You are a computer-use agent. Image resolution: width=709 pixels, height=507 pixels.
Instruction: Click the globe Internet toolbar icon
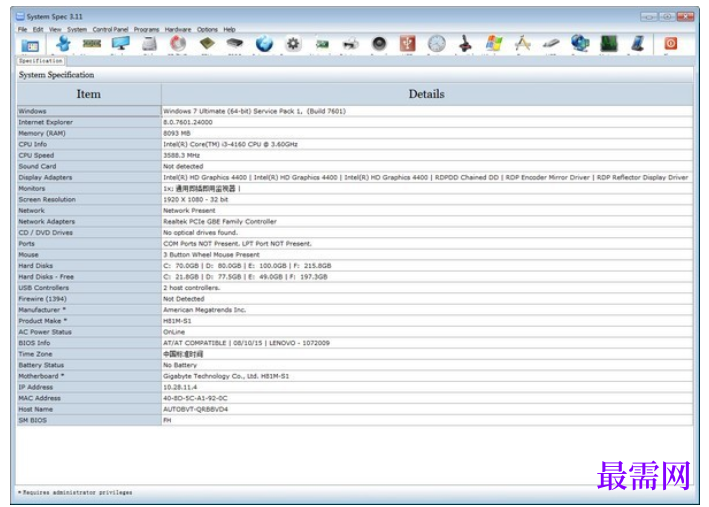[264, 44]
